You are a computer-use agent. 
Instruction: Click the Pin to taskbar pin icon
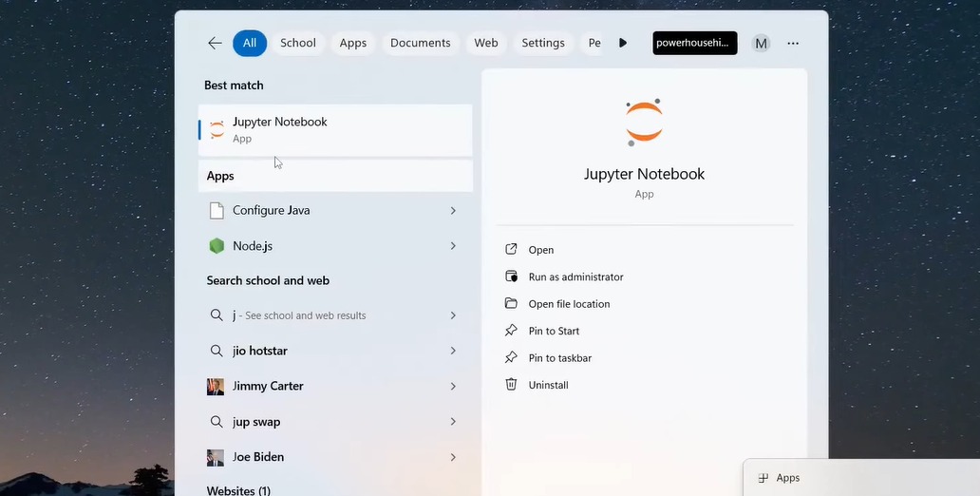click(x=511, y=357)
